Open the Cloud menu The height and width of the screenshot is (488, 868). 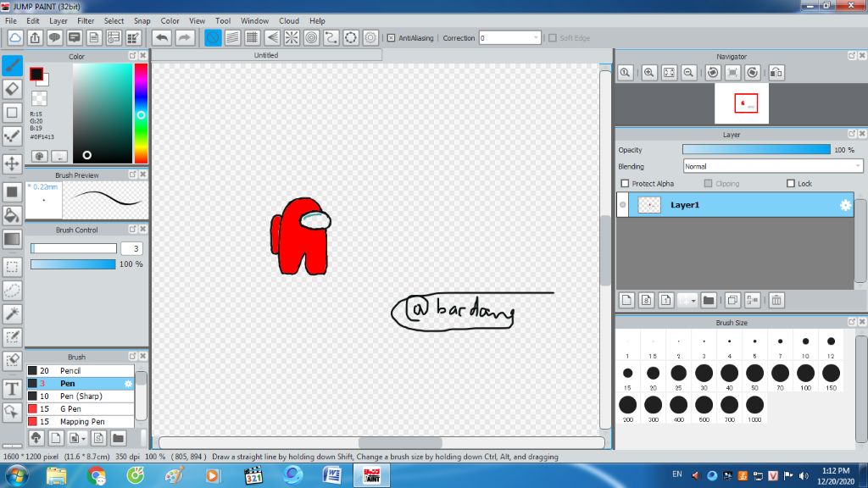click(x=288, y=20)
